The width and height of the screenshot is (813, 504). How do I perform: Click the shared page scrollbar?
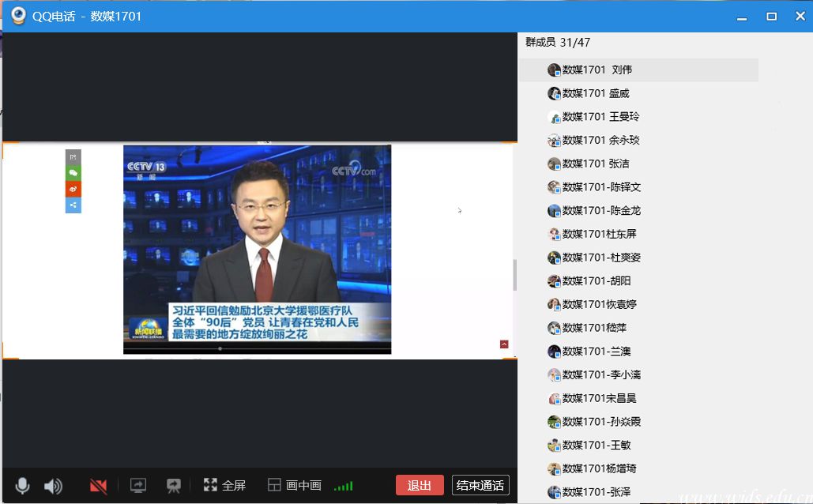514,275
